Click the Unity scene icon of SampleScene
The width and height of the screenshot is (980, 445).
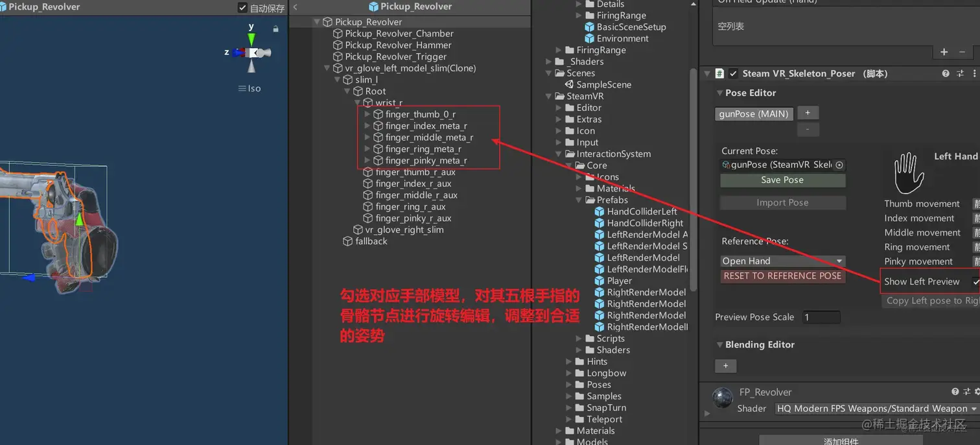(x=569, y=85)
